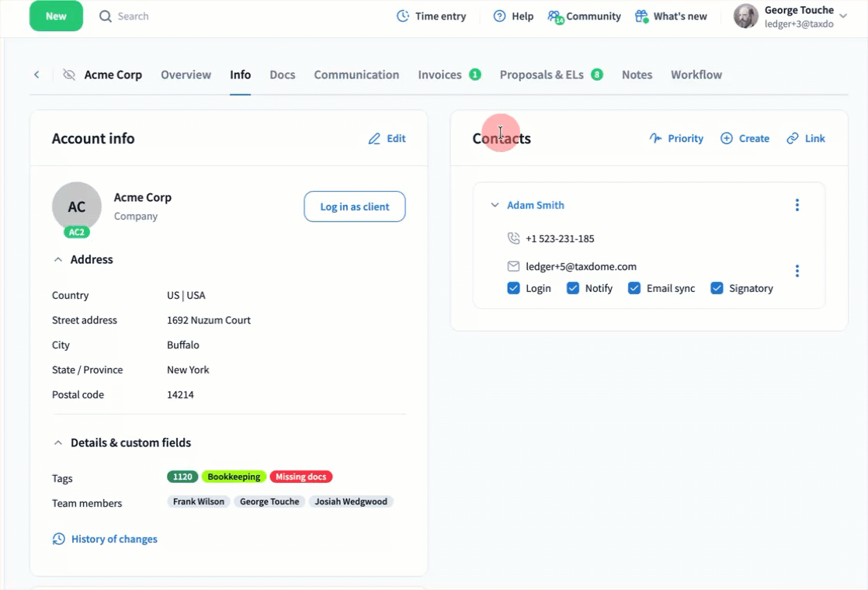Click the Priority link
The height and width of the screenshot is (590, 868).
(x=686, y=138)
